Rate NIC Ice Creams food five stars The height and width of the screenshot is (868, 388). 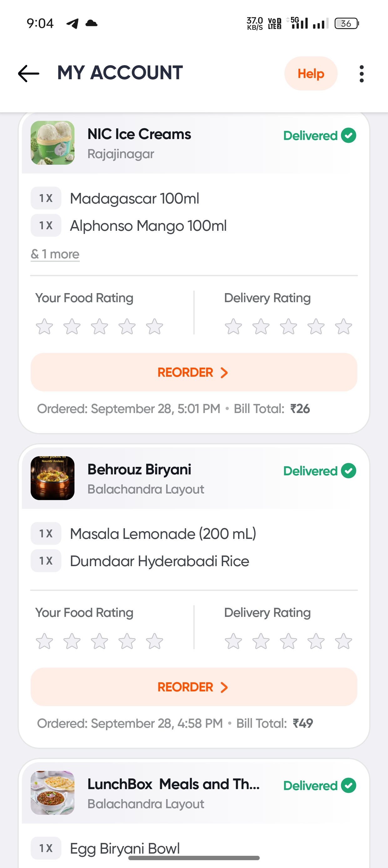click(155, 327)
